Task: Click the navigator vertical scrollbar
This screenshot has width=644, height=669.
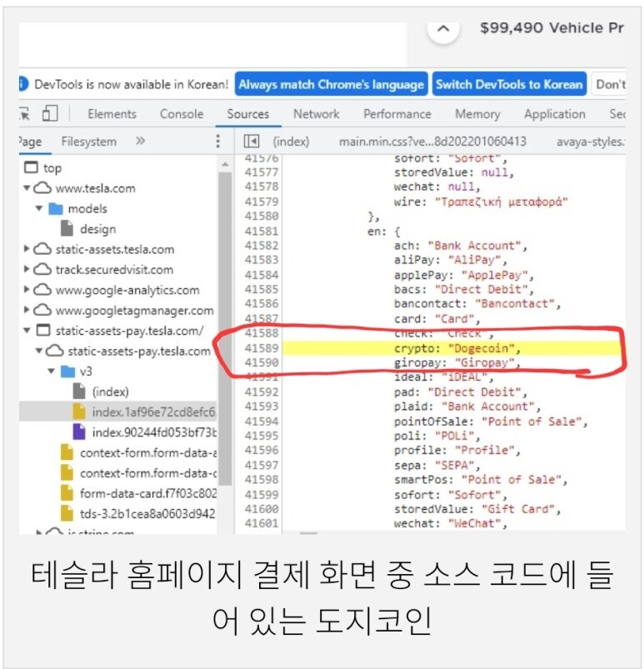Action: click(x=225, y=328)
